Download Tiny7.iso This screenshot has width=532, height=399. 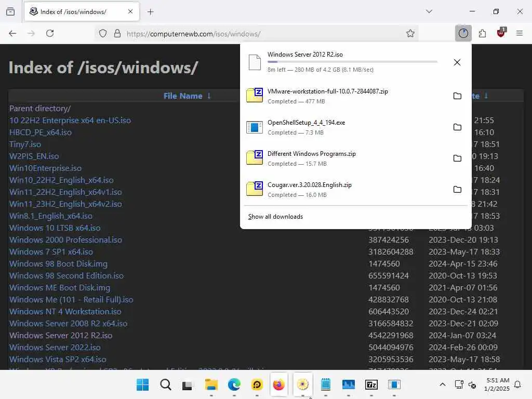click(x=25, y=144)
